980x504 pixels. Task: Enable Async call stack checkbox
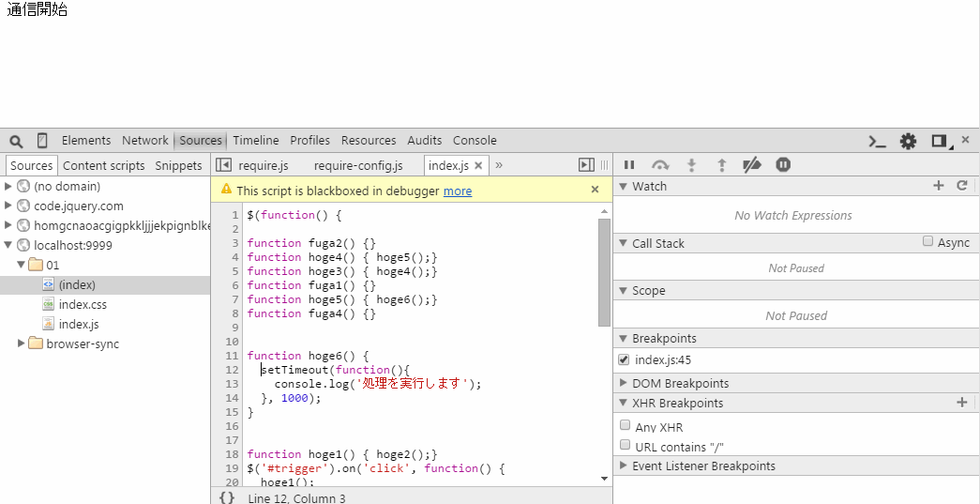[927, 241]
